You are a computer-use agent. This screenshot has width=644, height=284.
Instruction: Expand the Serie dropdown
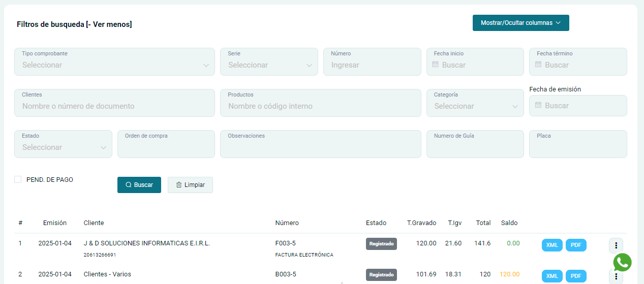pos(269,65)
